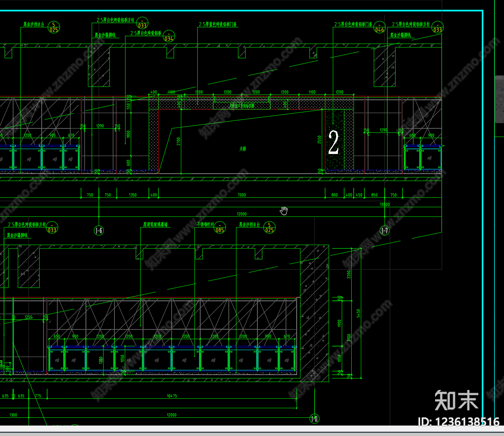504x436 pixels.
Task: Select the 5450 vertical dimension text
Action: click(x=358, y=313)
